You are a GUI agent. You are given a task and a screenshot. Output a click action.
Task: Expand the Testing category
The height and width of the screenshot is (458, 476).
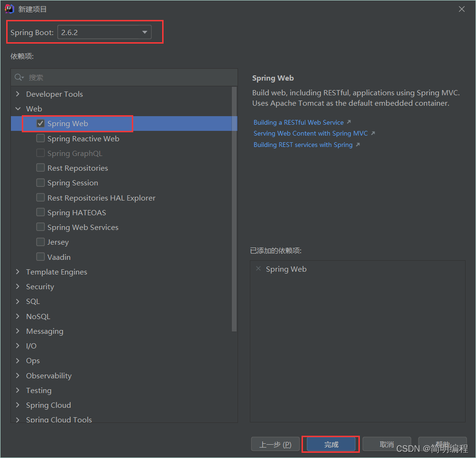coord(18,390)
